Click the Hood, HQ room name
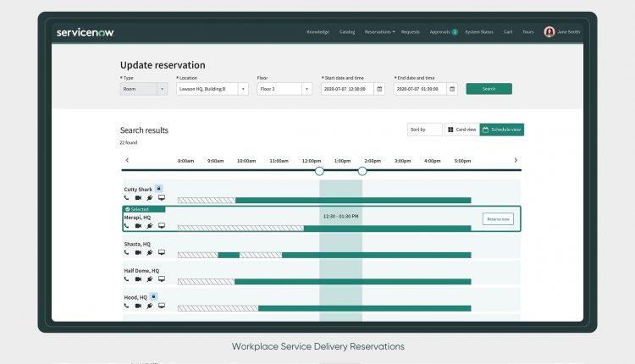This screenshot has height=364, width=635. pos(135,298)
